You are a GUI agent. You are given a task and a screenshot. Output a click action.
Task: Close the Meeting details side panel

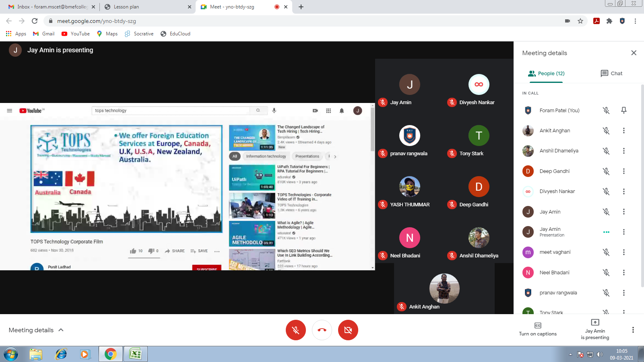coord(634,53)
